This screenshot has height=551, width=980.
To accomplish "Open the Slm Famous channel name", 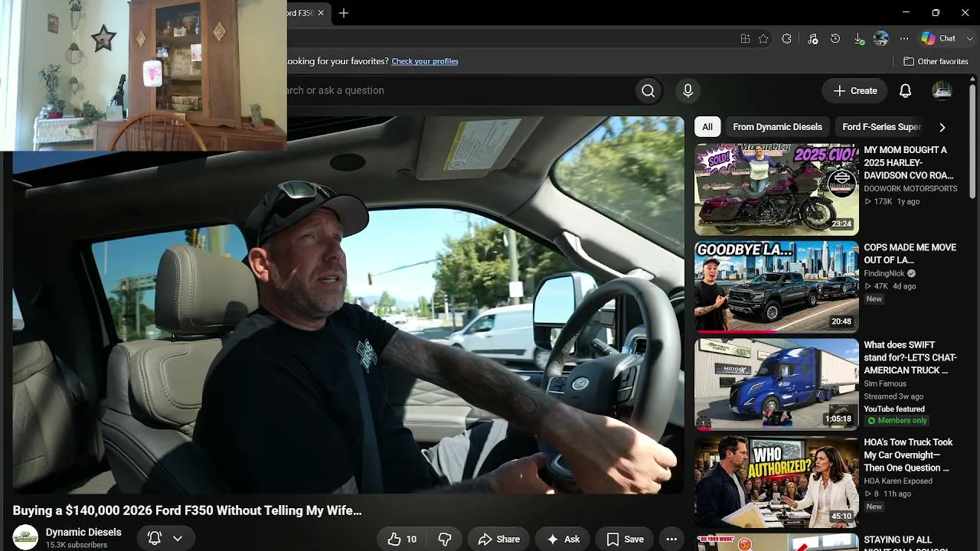I will pos(885,383).
